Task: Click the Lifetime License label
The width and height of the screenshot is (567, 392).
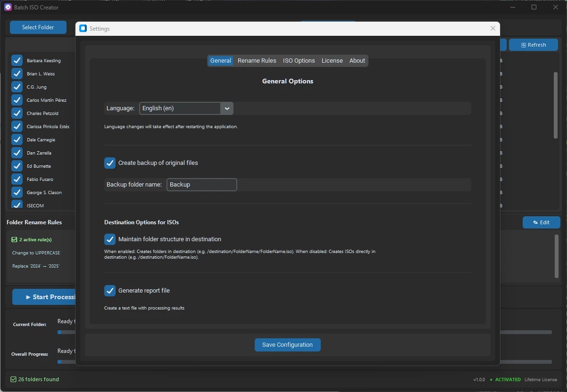Action: pos(541,380)
